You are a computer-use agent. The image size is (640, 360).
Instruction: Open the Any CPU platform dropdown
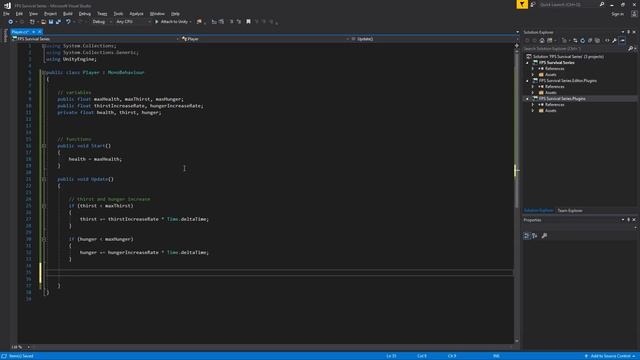coord(133,22)
